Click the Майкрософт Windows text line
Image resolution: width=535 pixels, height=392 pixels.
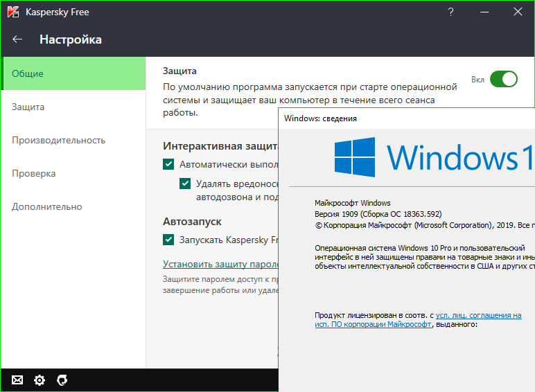click(353, 203)
